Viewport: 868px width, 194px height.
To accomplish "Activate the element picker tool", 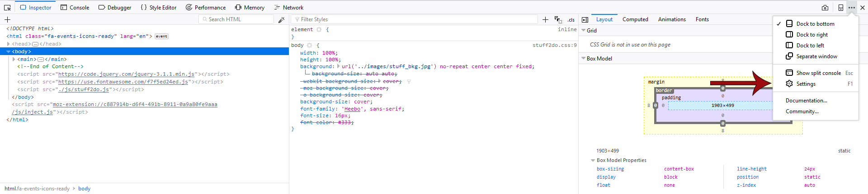I will 7,8.
